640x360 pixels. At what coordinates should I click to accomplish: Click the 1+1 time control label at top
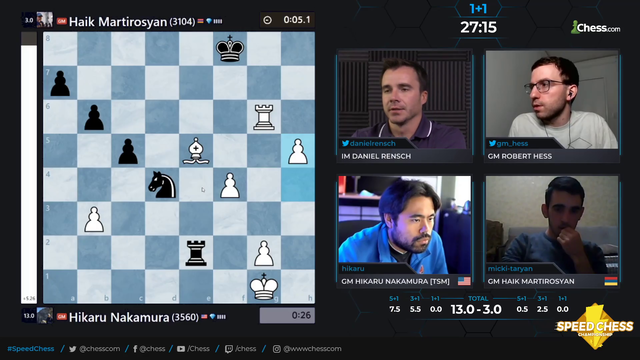[478, 9]
